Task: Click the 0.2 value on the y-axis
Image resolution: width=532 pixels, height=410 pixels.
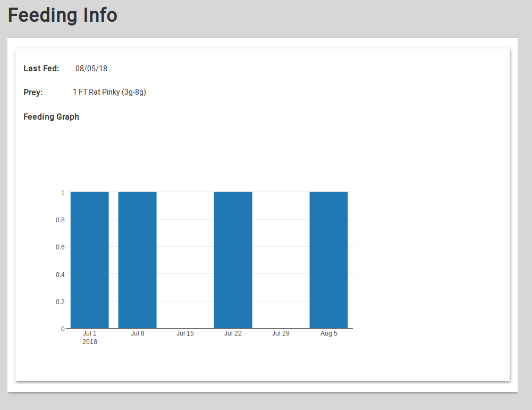Action: (60, 301)
